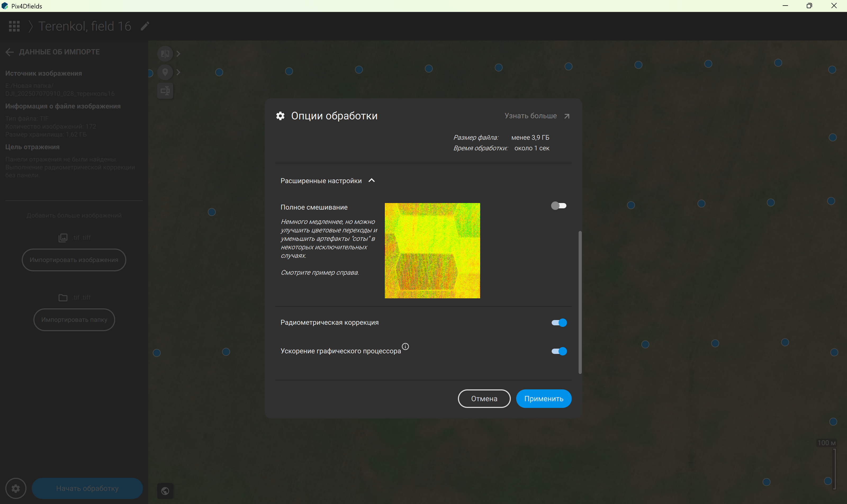Image resolution: width=847 pixels, height=504 pixels.
Task: Expand the chevron next to location pin
Action: tap(178, 72)
